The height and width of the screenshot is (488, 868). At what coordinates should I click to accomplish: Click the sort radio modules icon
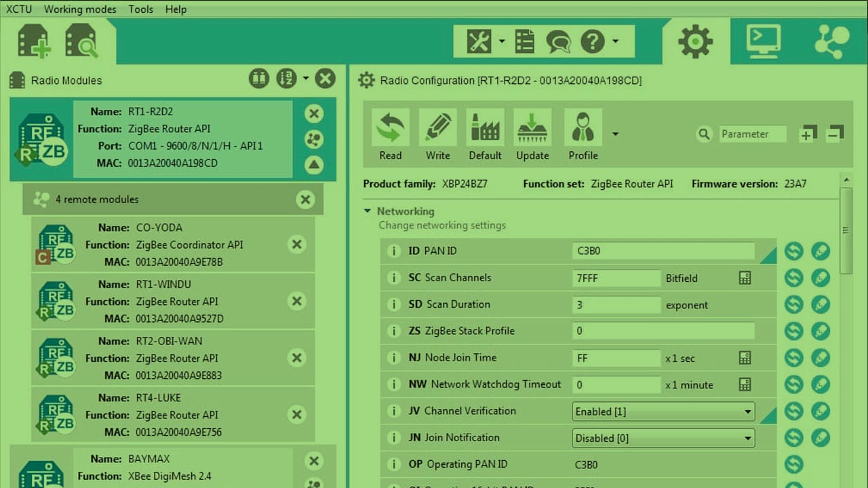(x=286, y=79)
